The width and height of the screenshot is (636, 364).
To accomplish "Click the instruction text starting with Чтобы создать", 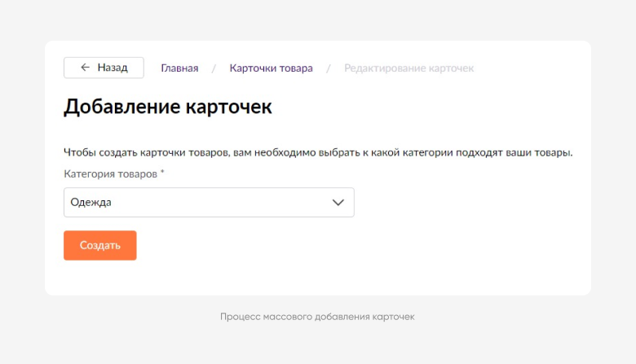I will click(318, 152).
